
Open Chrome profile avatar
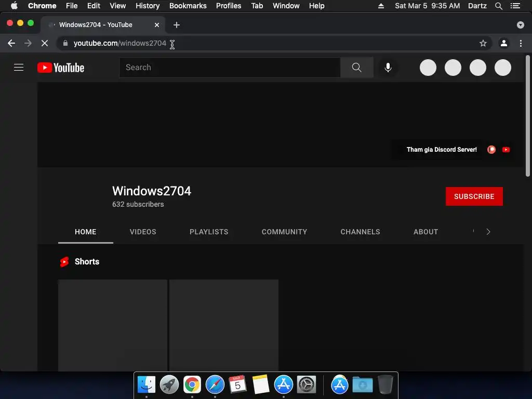(x=504, y=43)
